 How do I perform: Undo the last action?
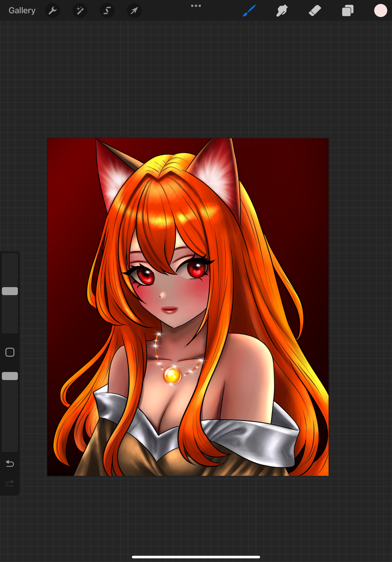click(10, 464)
